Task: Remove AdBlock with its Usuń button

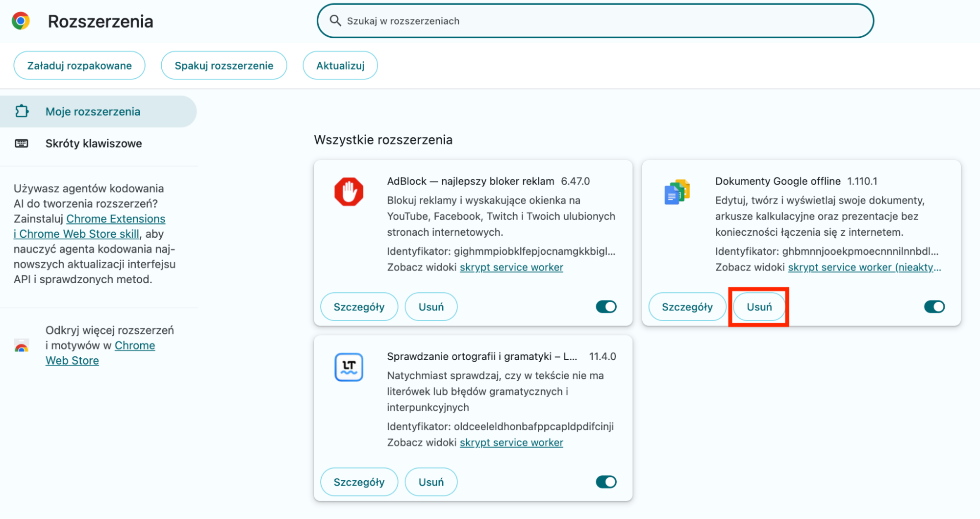Action: [x=431, y=307]
